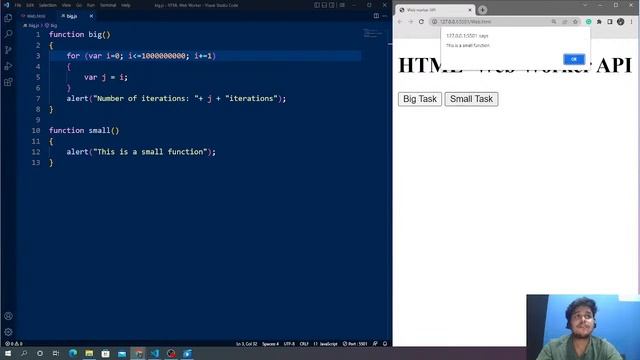The width and height of the screenshot is (640, 360).
Task: Toggle panel layout icon in title bar
Action: pyautogui.click(x=324, y=5)
